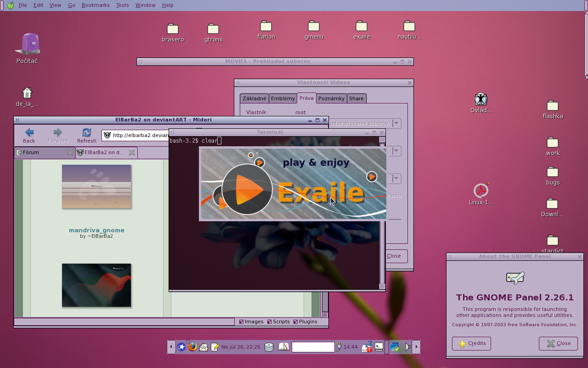Open the Help menu
This screenshot has width=588, height=368.
(x=168, y=5)
